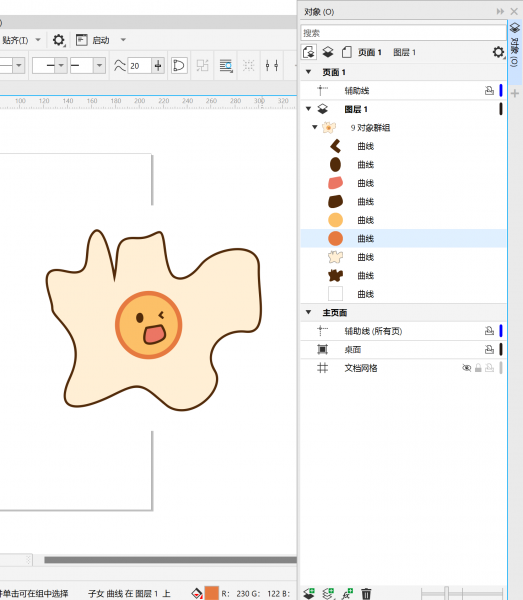Click the align and distribute toolbar icon

(272, 65)
